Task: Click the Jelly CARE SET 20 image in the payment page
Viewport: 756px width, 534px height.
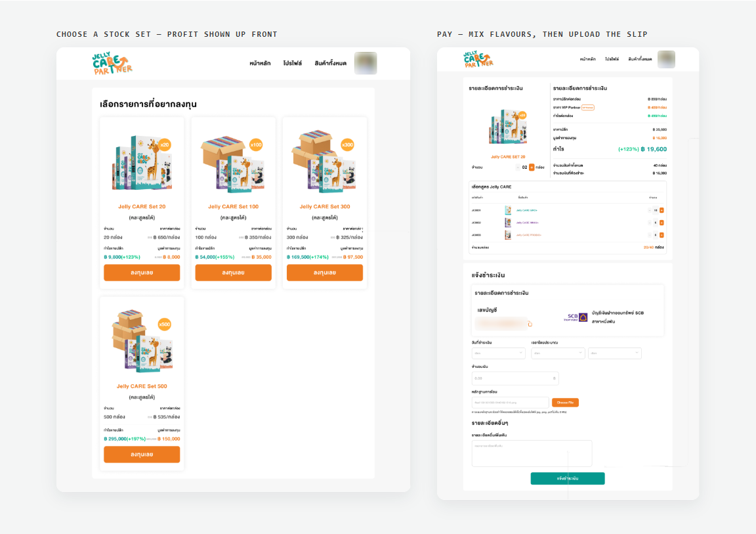Action: coord(508,127)
